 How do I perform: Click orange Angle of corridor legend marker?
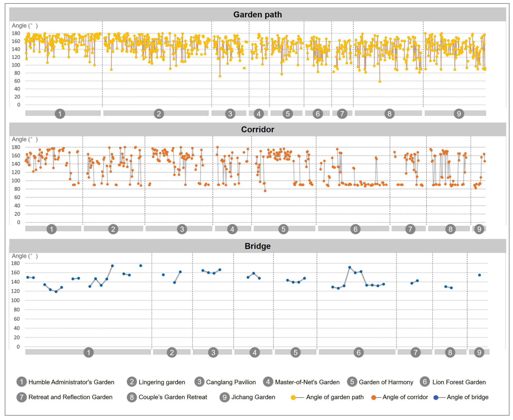point(374,397)
